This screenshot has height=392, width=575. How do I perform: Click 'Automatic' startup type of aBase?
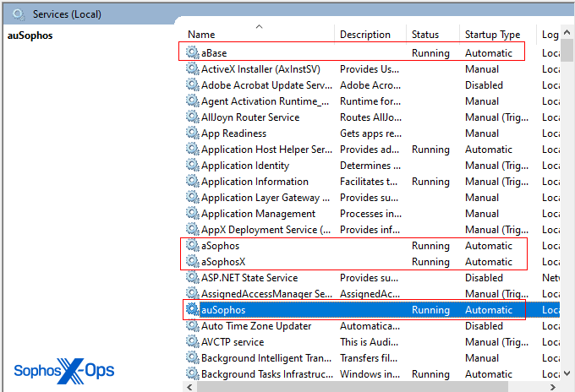(489, 53)
